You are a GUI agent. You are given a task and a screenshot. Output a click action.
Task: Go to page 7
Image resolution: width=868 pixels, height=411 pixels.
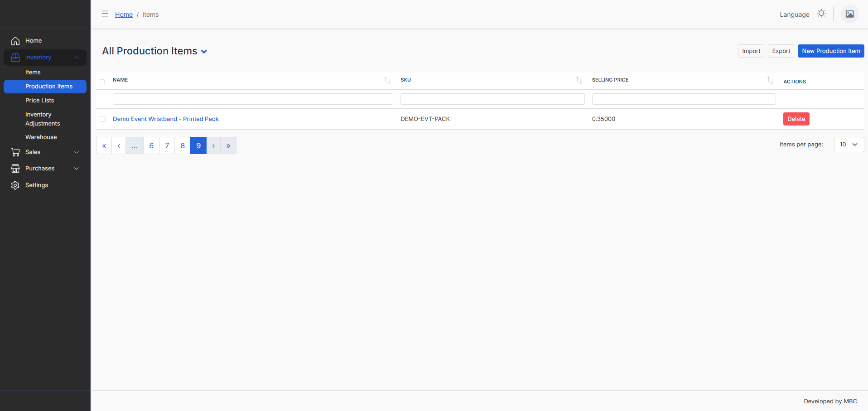pyautogui.click(x=167, y=145)
